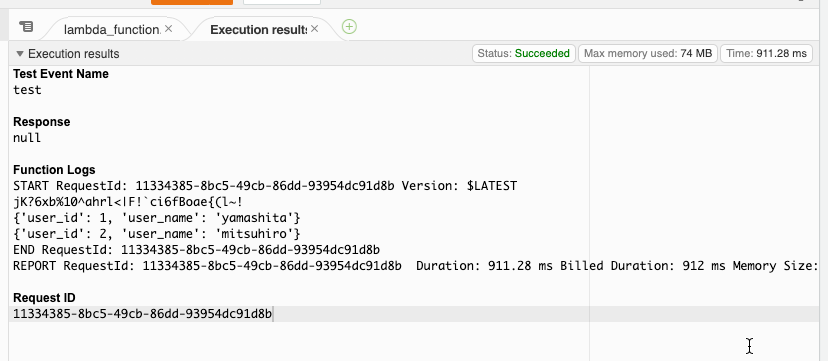Click the mitsuhiro user log line
Screen dimensions: 828x361
tap(157, 234)
